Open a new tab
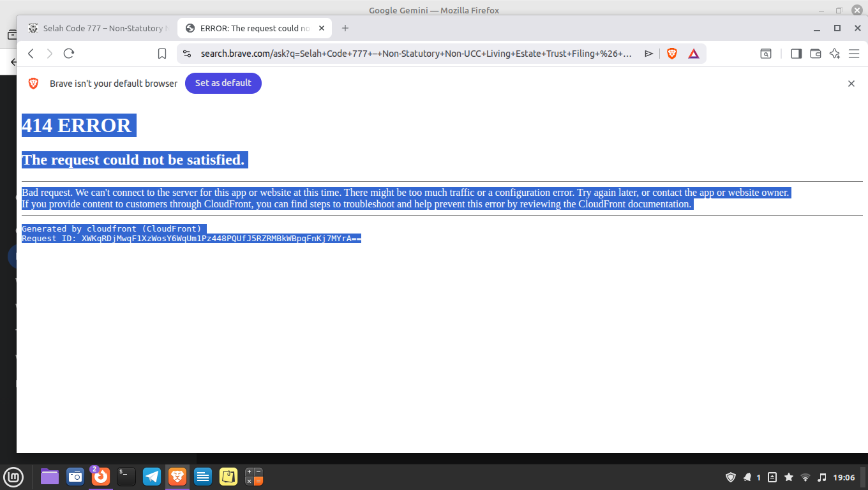Screen dimensions: 868x490 click(345, 28)
